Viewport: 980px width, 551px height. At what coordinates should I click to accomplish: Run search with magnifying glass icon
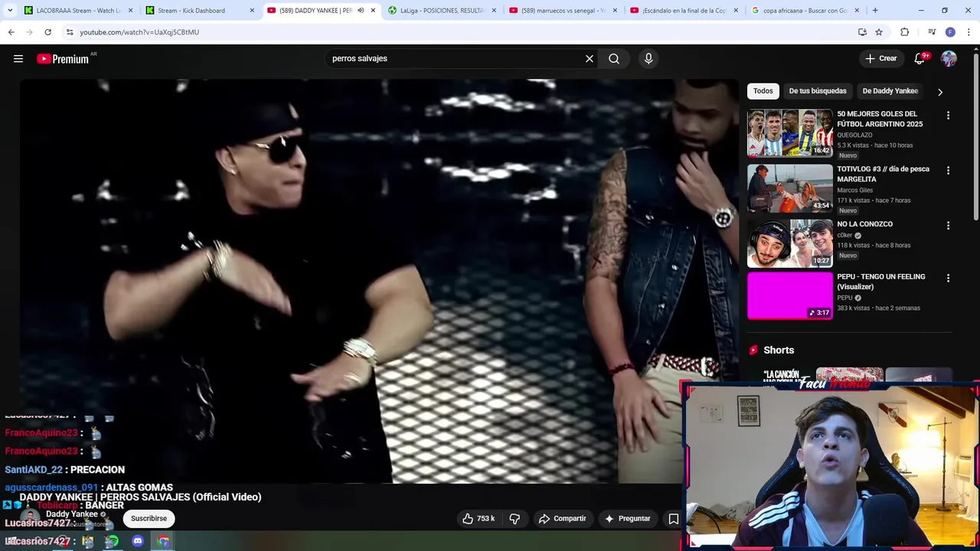click(614, 59)
